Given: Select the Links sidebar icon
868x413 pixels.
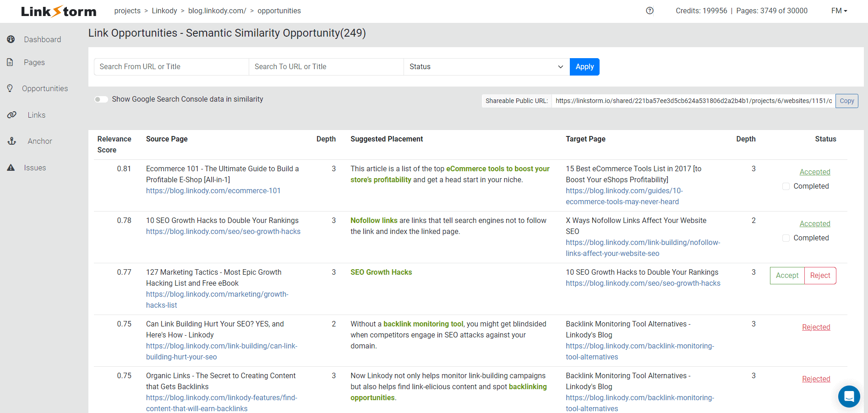Looking at the screenshot, I should pyautogui.click(x=12, y=115).
